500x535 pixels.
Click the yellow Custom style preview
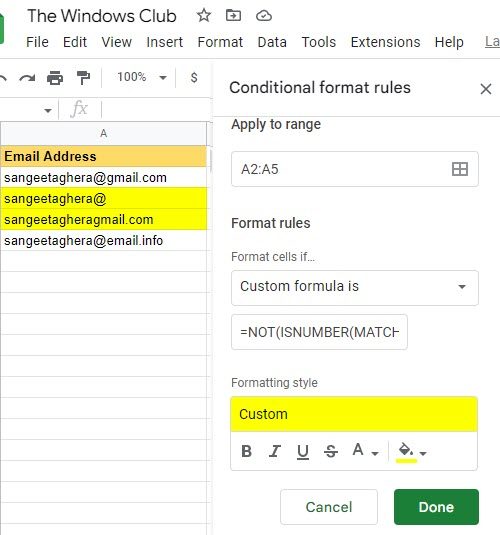coord(354,414)
